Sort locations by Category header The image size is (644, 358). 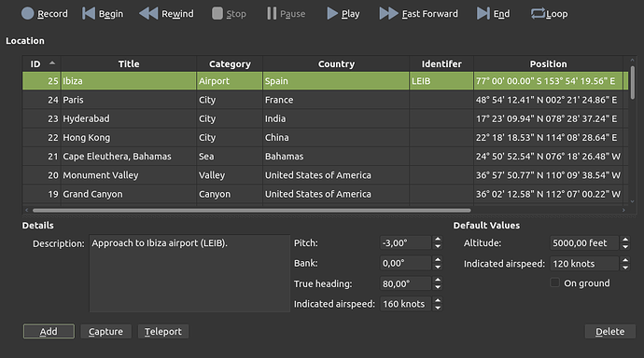tap(230, 64)
